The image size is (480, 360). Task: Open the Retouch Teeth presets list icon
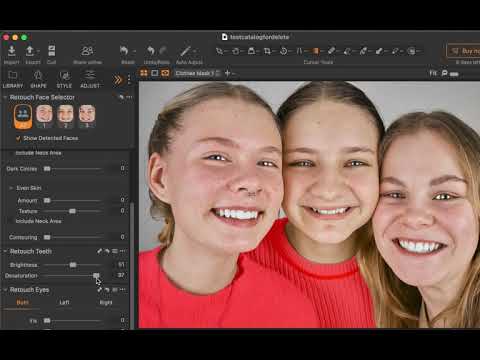click(115, 251)
